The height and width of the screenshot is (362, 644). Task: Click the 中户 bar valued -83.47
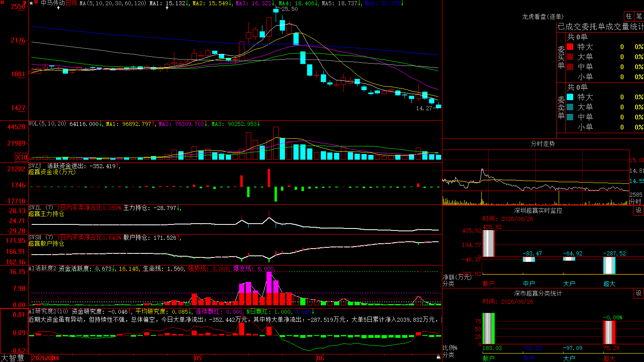528,259
